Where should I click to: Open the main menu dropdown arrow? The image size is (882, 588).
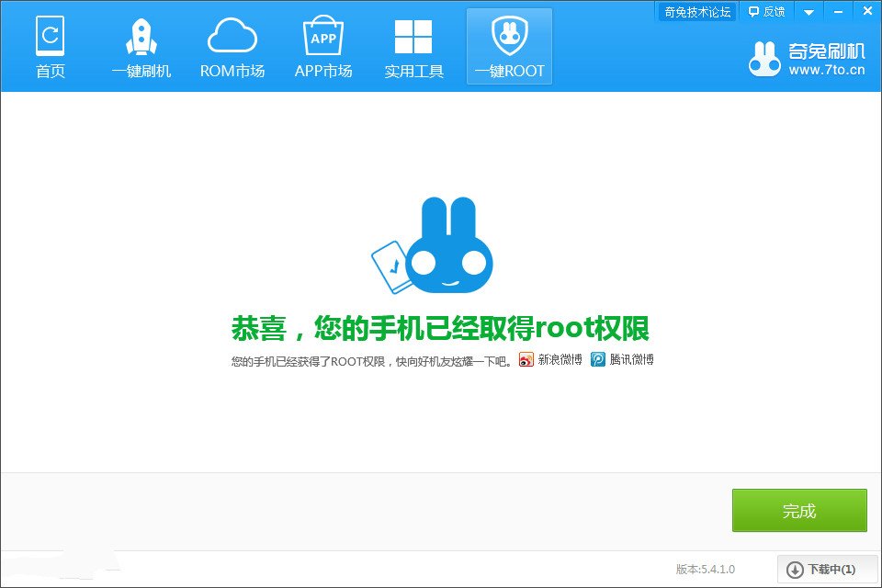coord(808,11)
